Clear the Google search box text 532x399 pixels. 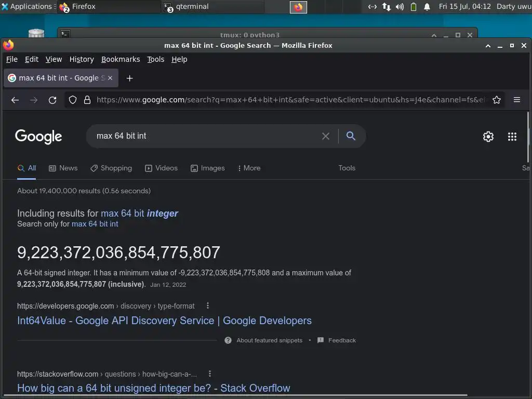[x=325, y=136]
